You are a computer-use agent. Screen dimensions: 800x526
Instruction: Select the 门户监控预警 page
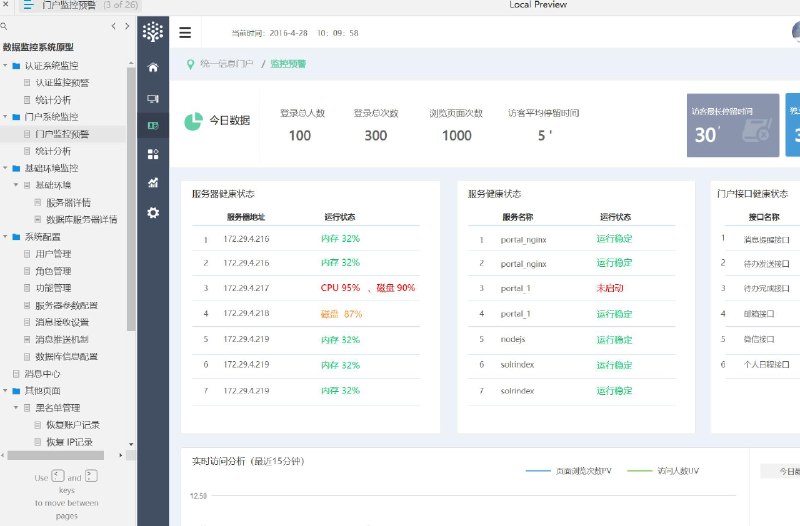pos(62,134)
